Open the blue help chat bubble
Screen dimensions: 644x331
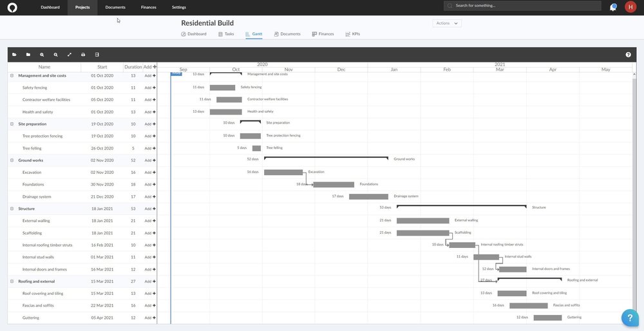pyautogui.click(x=630, y=318)
